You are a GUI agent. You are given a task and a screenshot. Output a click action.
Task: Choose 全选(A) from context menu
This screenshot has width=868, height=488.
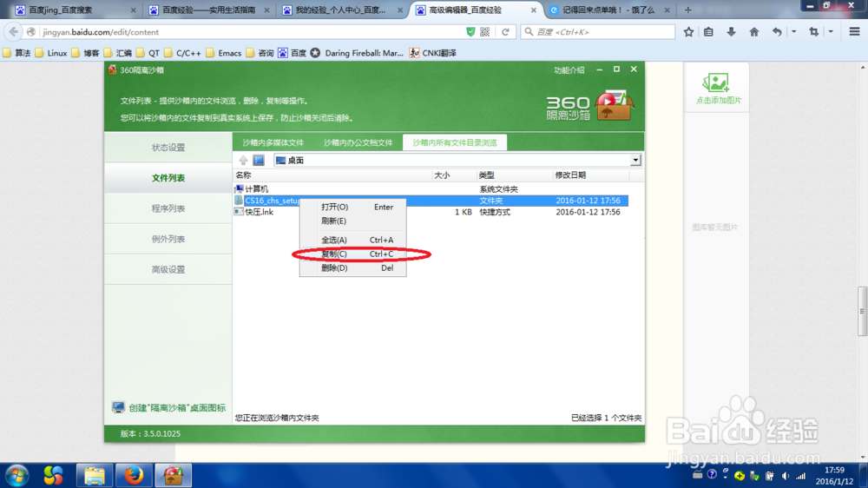point(352,240)
